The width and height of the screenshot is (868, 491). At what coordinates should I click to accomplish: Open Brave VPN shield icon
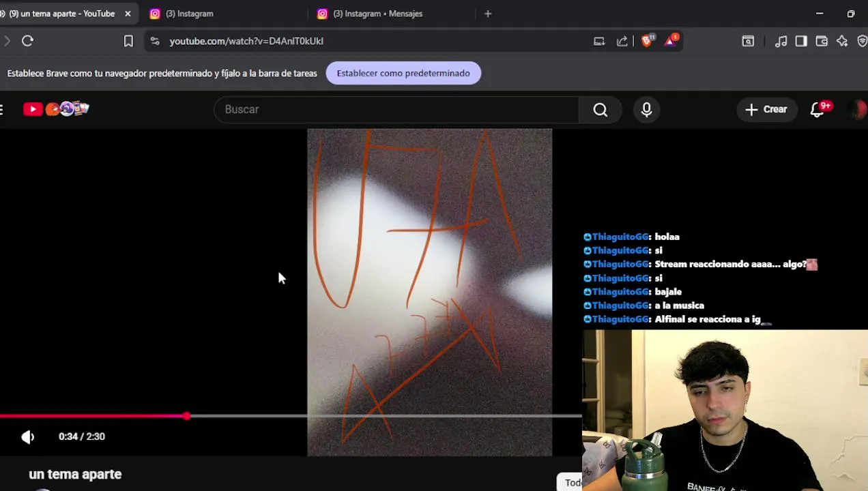(862, 41)
